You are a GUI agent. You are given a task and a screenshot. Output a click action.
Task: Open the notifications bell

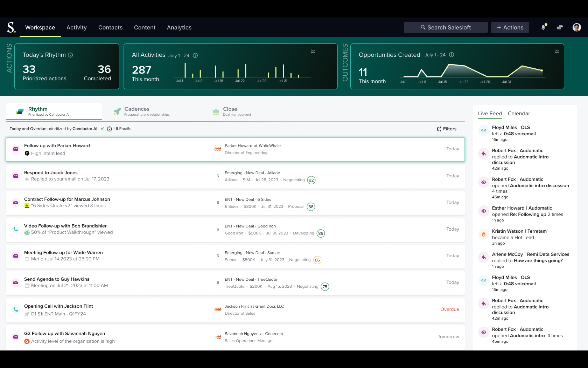click(543, 27)
